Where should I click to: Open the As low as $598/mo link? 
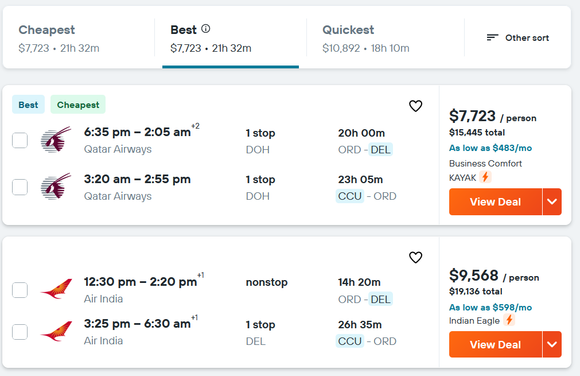[490, 307]
